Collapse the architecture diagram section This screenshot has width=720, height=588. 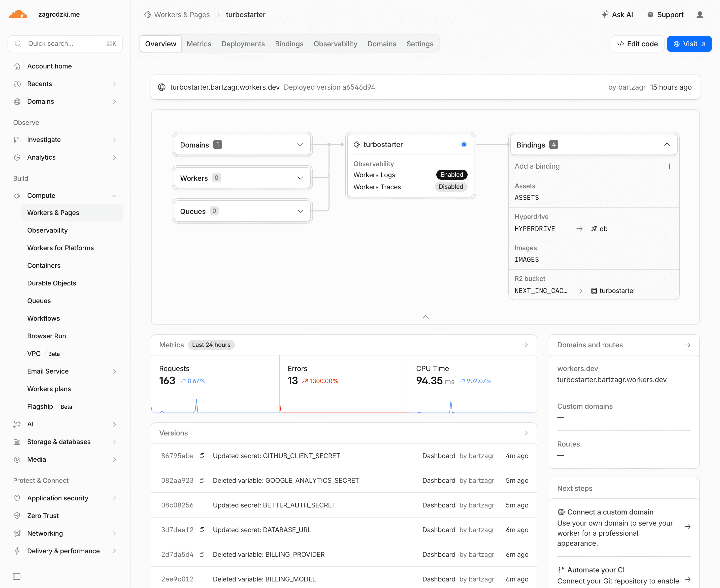coord(426,317)
